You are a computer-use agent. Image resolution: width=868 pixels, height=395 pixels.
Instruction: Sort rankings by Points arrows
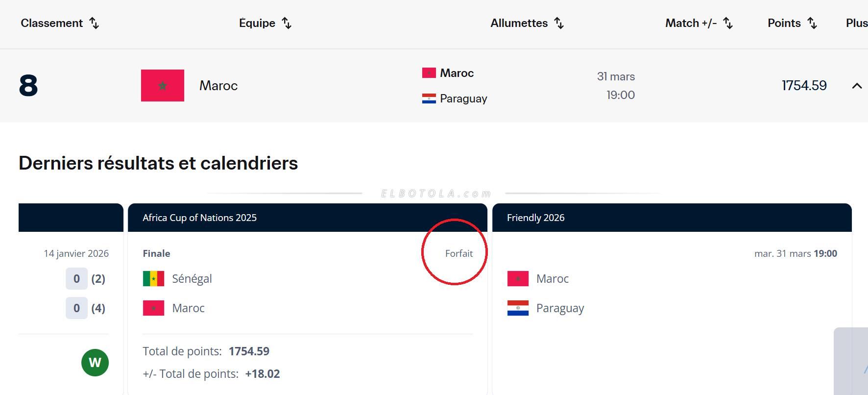[812, 23]
